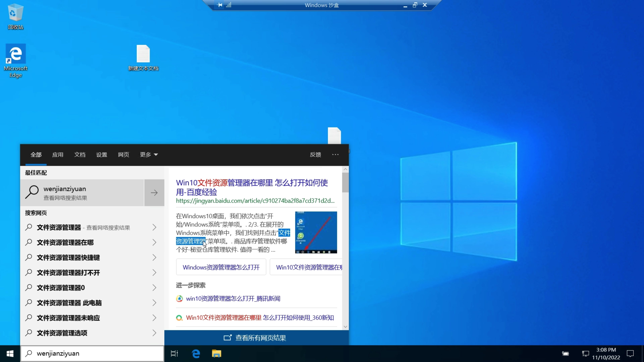
Task: Expand 文件资源管理器在哪 suggestion chevron
Action: click(x=154, y=242)
